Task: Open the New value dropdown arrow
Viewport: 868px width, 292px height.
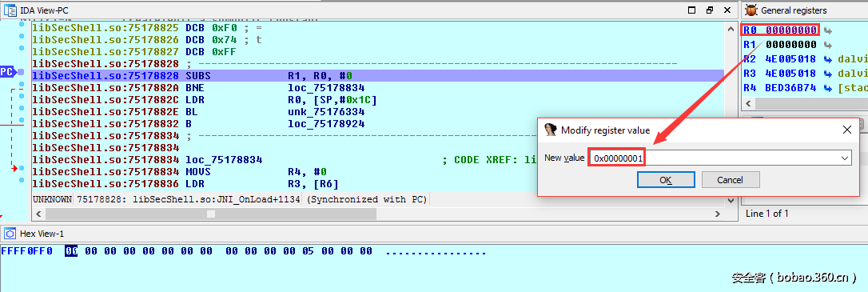Action: 845,158
